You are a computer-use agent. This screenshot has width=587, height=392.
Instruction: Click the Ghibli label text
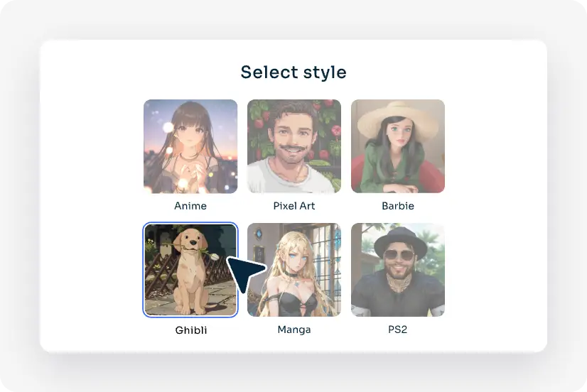[x=191, y=330]
